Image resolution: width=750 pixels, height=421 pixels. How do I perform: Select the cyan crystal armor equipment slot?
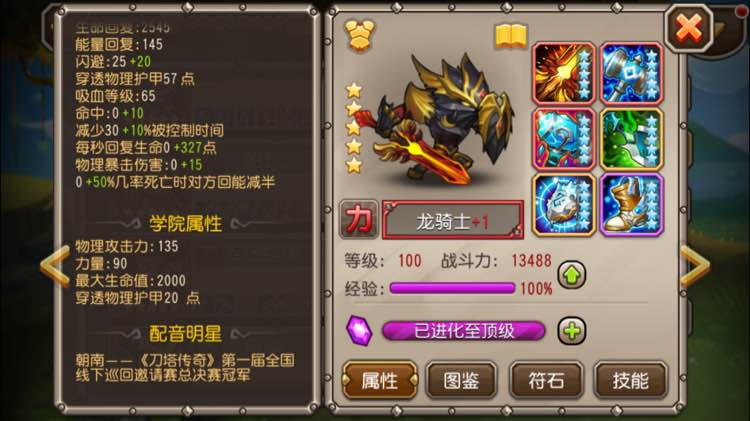(x=564, y=139)
